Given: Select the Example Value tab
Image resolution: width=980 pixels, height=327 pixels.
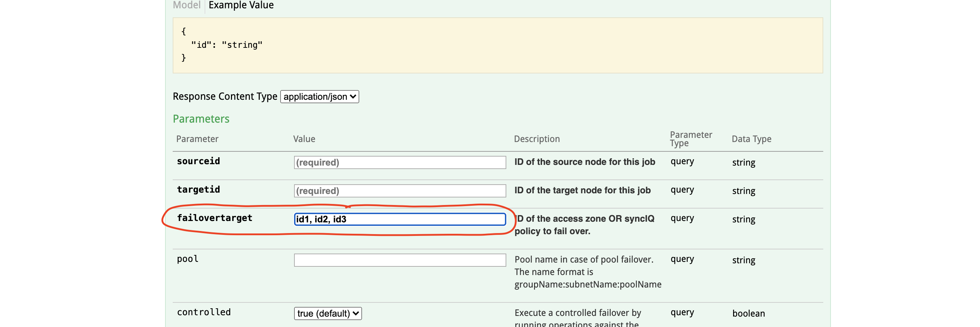Looking at the screenshot, I should point(241,5).
